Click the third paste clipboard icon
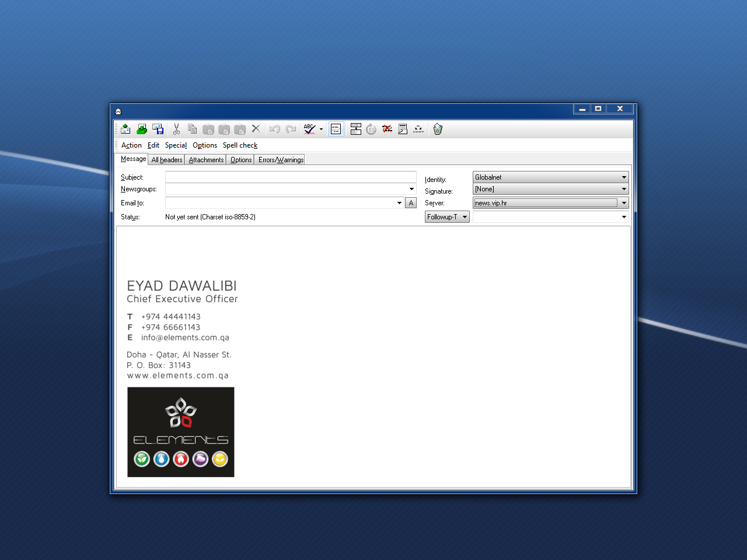Viewport: 747px width, 560px height. (x=239, y=129)
